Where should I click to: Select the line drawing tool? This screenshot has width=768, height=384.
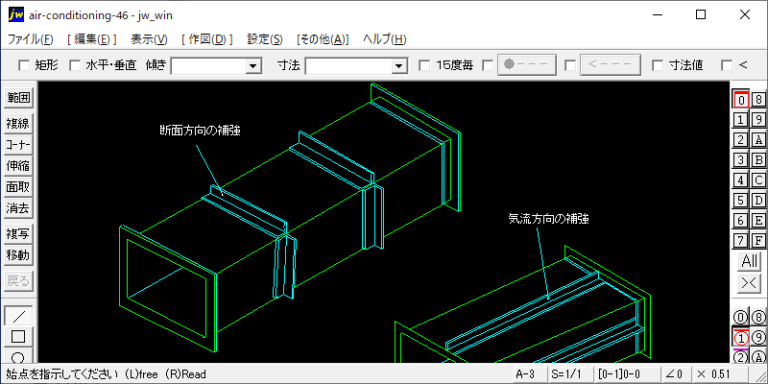(18, 315)
